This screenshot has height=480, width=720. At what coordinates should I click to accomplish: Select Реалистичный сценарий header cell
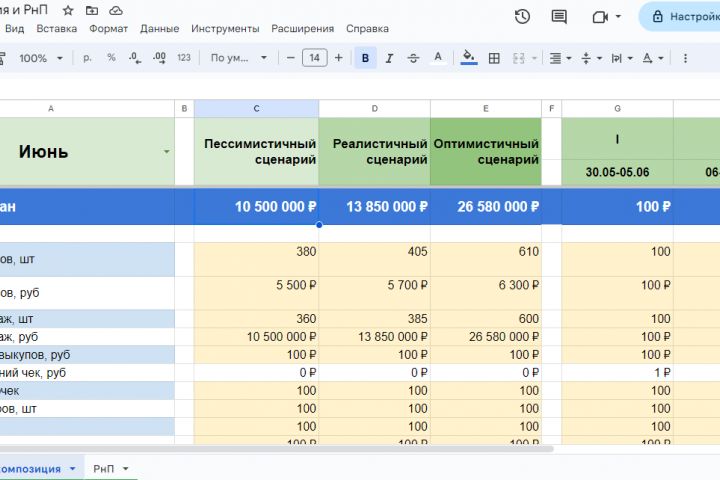coord(375,152)
